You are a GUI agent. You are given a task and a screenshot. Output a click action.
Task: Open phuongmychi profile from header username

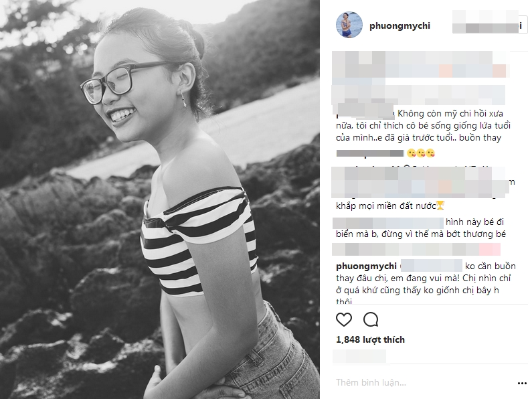[400, 26]
